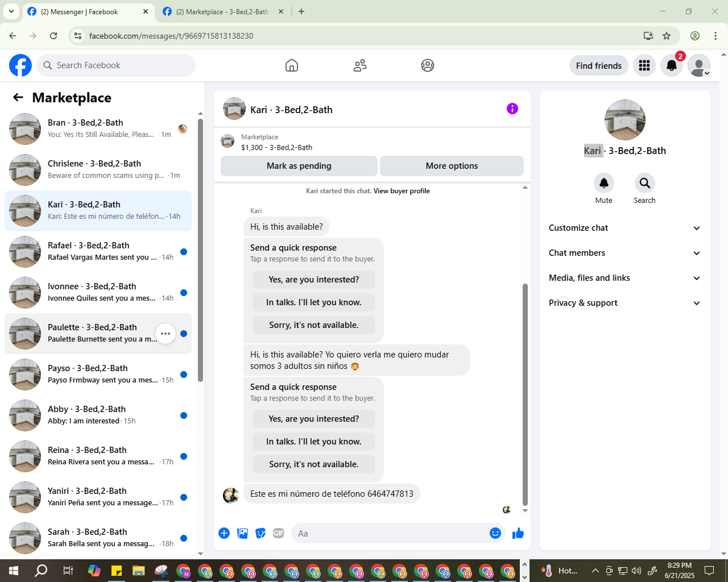Focus the Aa message input field
728x582 pixels.
[390, 533]
